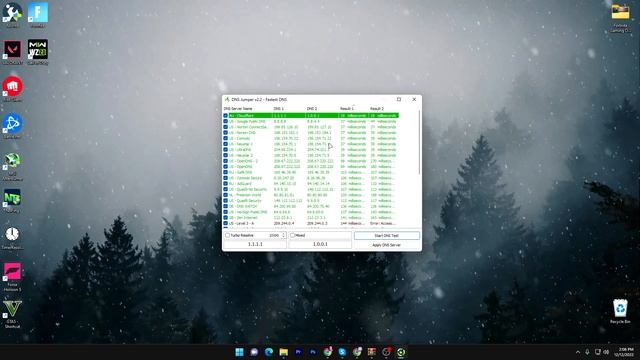
Task: Click the 1.1.1.1 primary DNS field
Action: coord(255,244)
